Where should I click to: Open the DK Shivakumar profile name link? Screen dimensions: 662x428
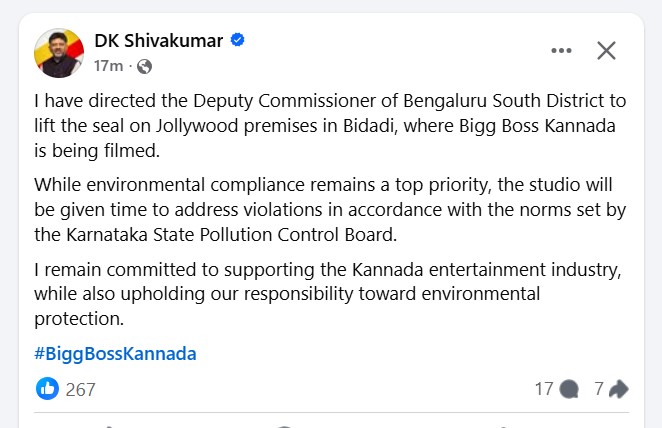pyautogui.click(x=160, y=41)
